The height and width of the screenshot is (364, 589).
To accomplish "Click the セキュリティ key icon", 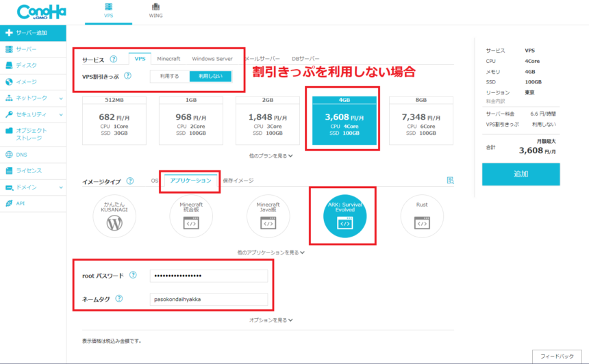I will (9, 114).
